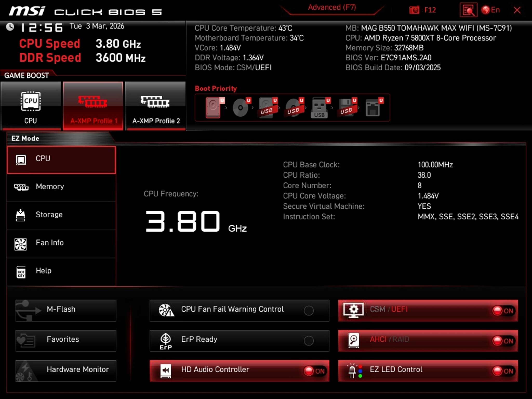Image resolution: width=532 pixels, height=399 pixels.
Task: Select the USB hard disk boot icon
Action: coord(268,108)
